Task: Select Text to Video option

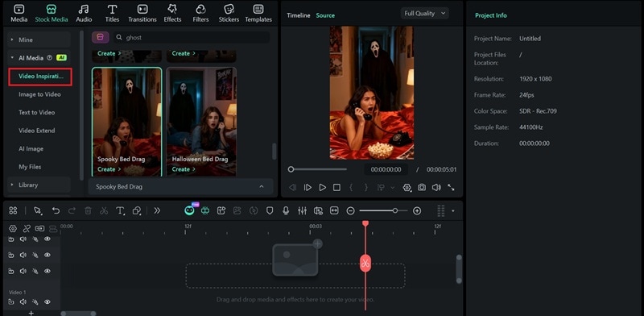Action: point(36,112)
